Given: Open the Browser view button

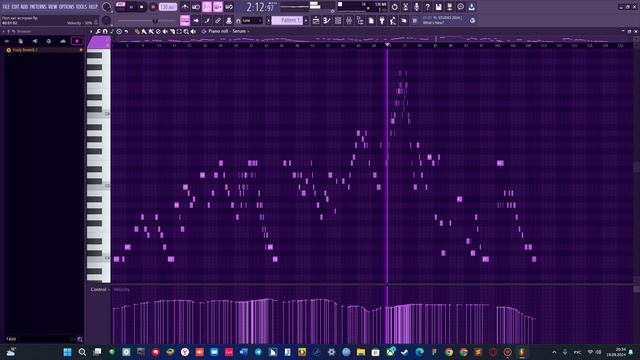Looking at the screenshot, I should 360,20.
